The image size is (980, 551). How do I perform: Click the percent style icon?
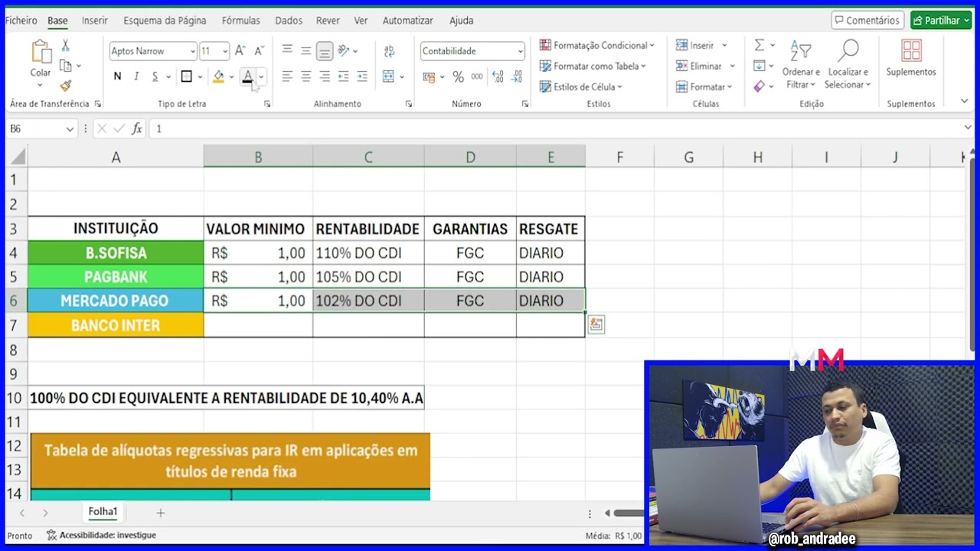pos(458,77)
